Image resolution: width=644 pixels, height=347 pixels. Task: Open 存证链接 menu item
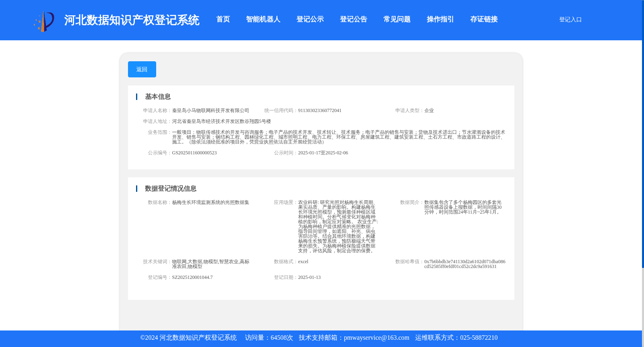(484, 19)
